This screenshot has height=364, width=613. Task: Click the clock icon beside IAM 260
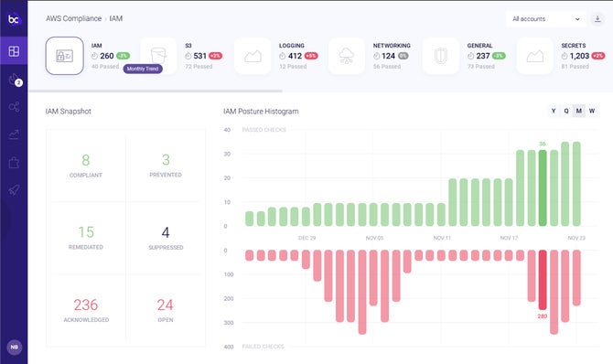[94, 56]
